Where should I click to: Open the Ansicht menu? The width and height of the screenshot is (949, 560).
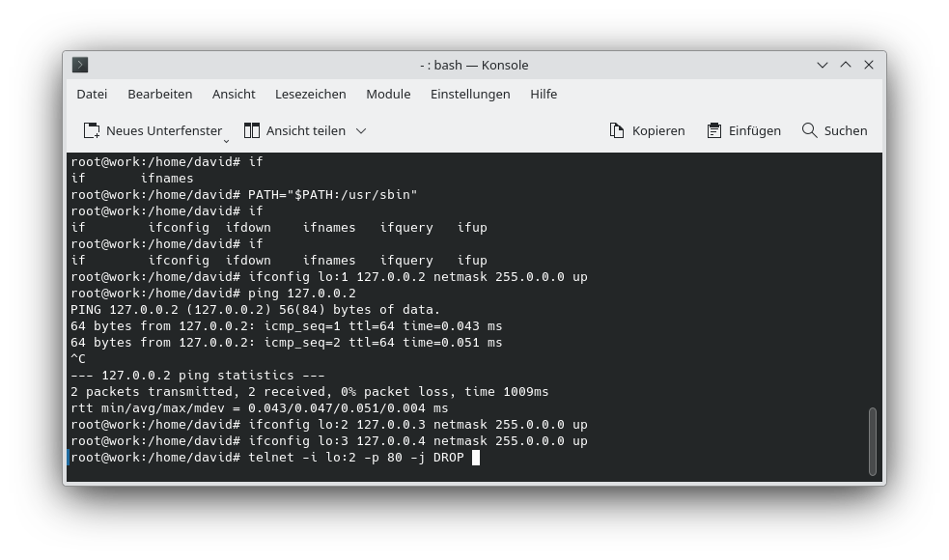234,94
